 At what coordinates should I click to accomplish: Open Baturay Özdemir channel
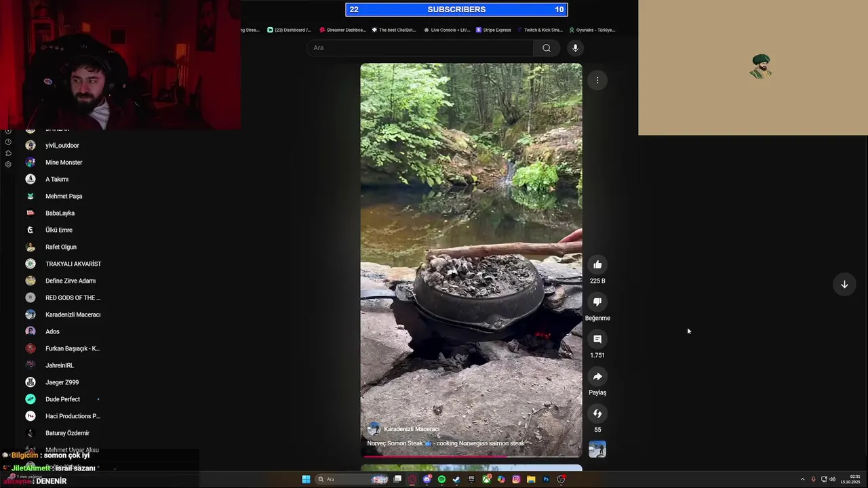click(67, 433)
